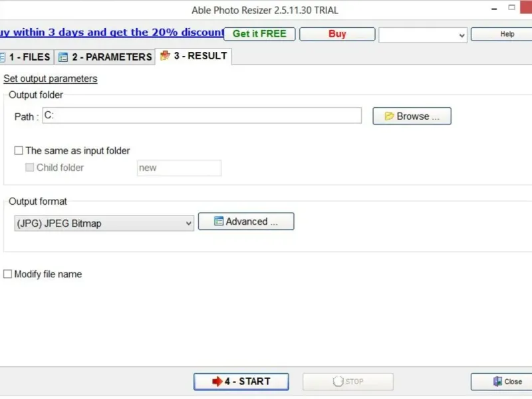Switch to the 2 - PARAMETERS tab
The height and width of the screenshot is (399, 532).
pyautogui.click(x=105, y=57)
